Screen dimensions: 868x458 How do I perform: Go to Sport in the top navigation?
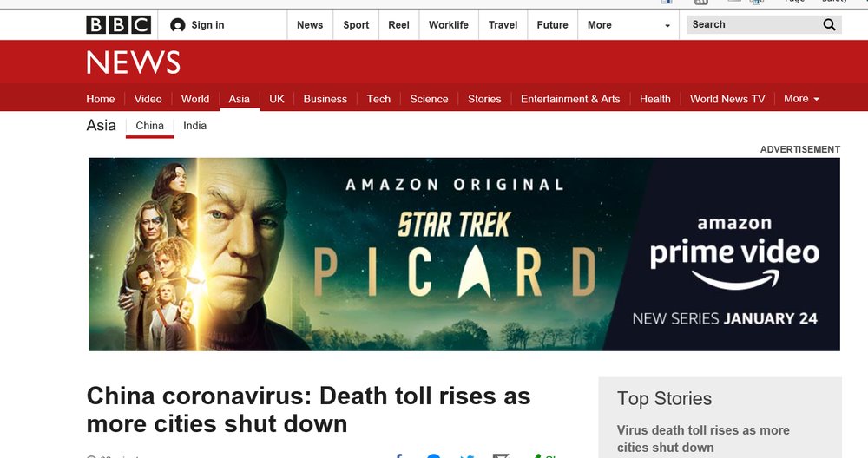pos(356,25)
